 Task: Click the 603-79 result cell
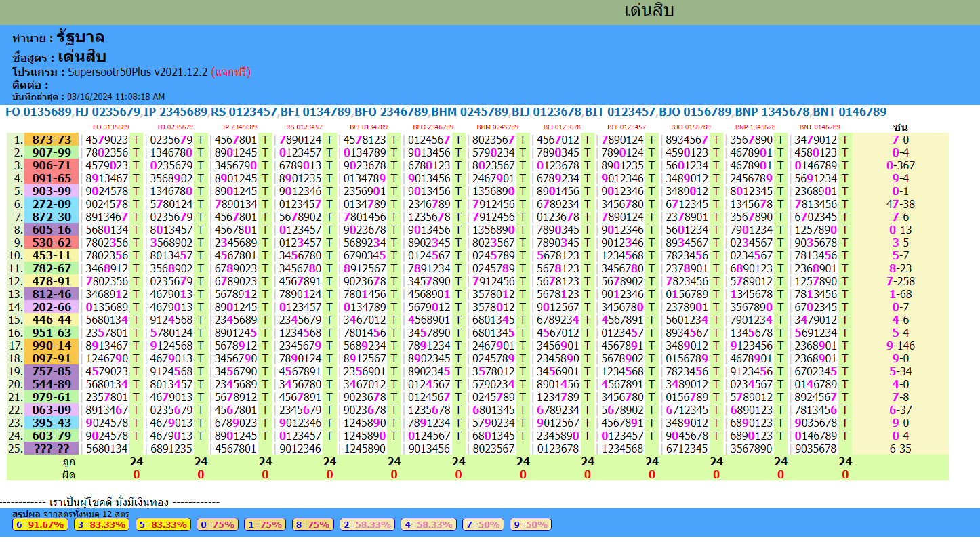(x=52, y=436)
